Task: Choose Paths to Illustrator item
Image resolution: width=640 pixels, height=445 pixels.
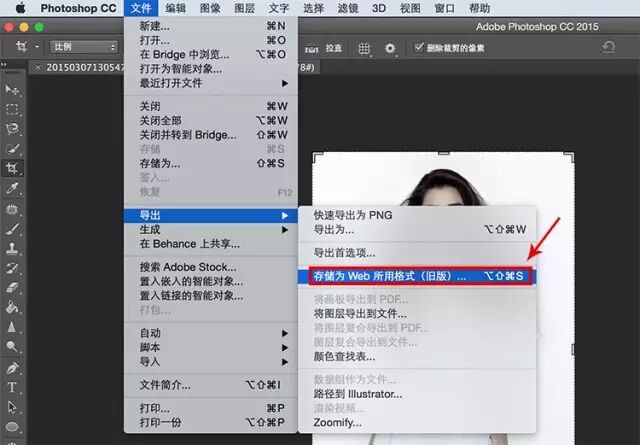Action: click(x=417, y=394)
